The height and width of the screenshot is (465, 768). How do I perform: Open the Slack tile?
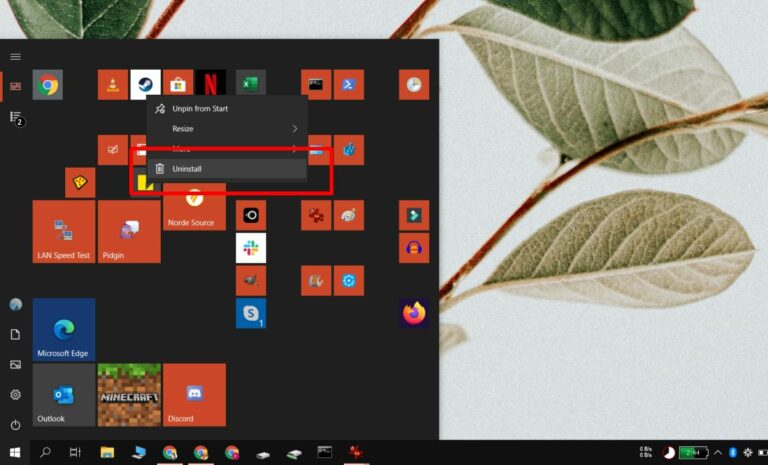point(251,248)
